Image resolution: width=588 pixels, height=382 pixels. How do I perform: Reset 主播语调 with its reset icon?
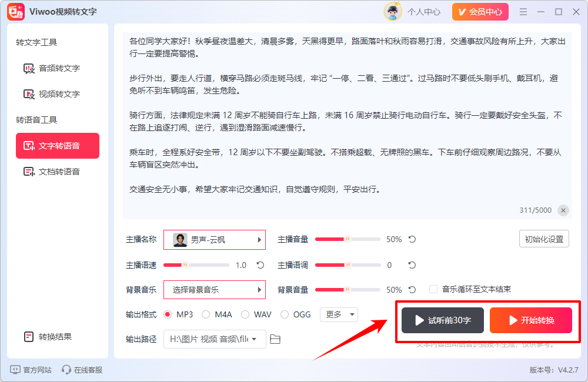(412, 265)
